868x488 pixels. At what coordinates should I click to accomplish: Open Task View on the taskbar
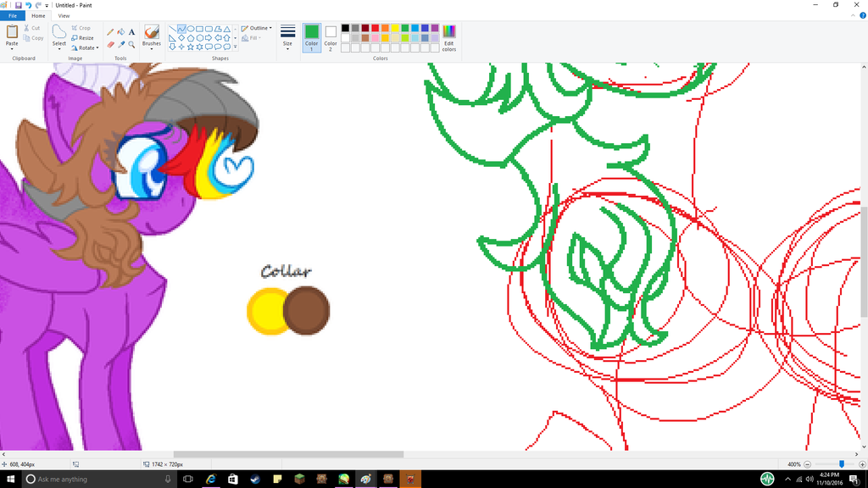click(x=188, y=480)
